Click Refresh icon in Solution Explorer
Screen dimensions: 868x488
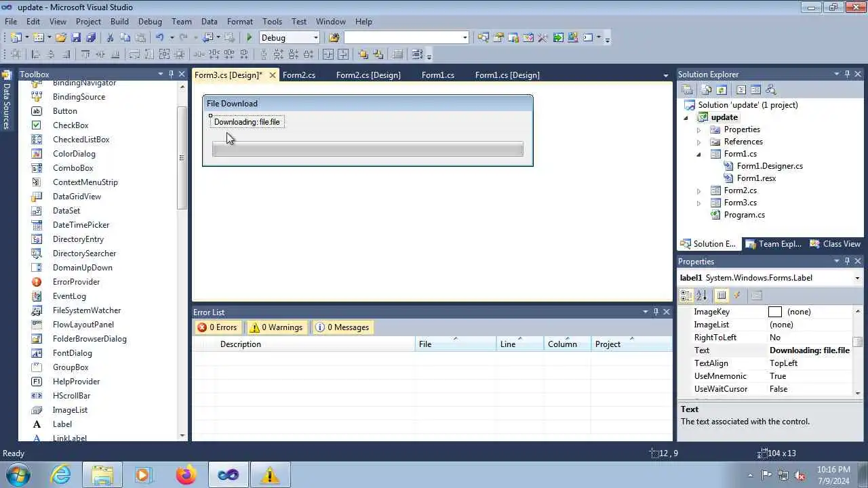(x=722, y=89)
